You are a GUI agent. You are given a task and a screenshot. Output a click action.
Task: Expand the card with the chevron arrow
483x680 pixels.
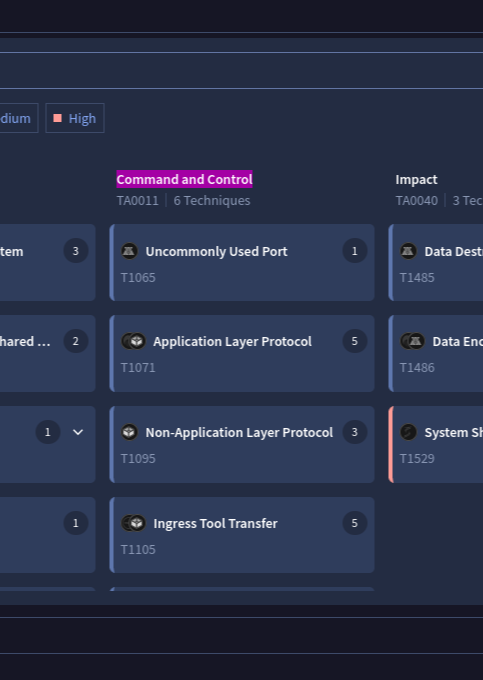(78, 432)
